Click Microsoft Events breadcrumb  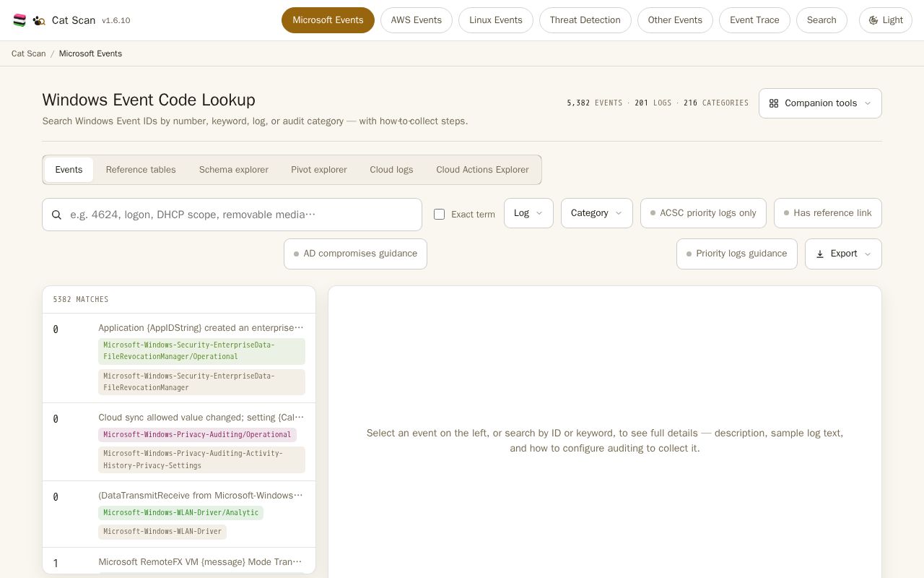point(90,53)
